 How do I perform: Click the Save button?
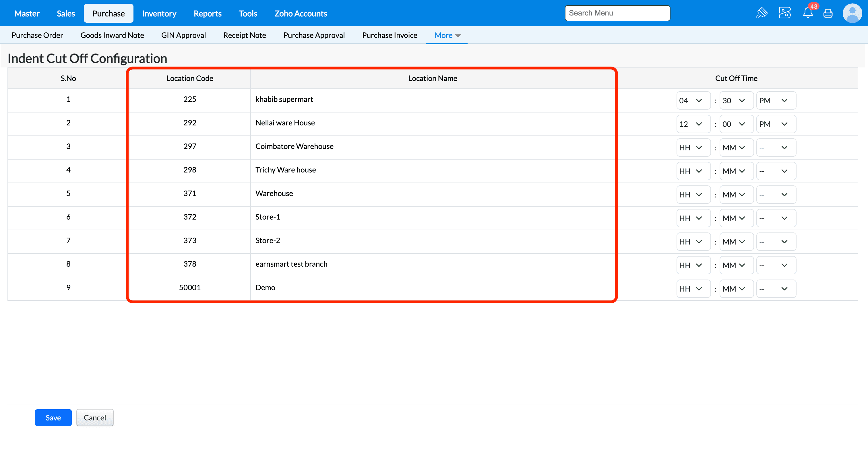point(53,418)
